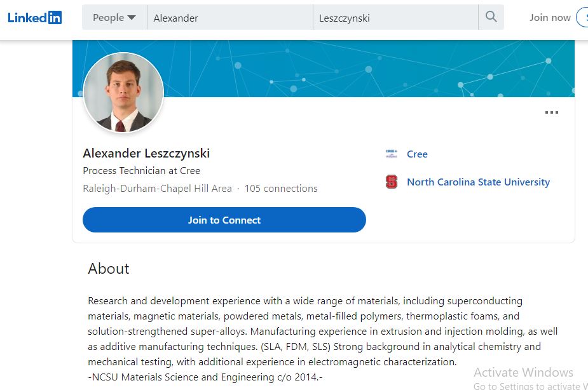
Task: Click the Join to Connect button
Action: pyautogui.click(x=224, y=220)
